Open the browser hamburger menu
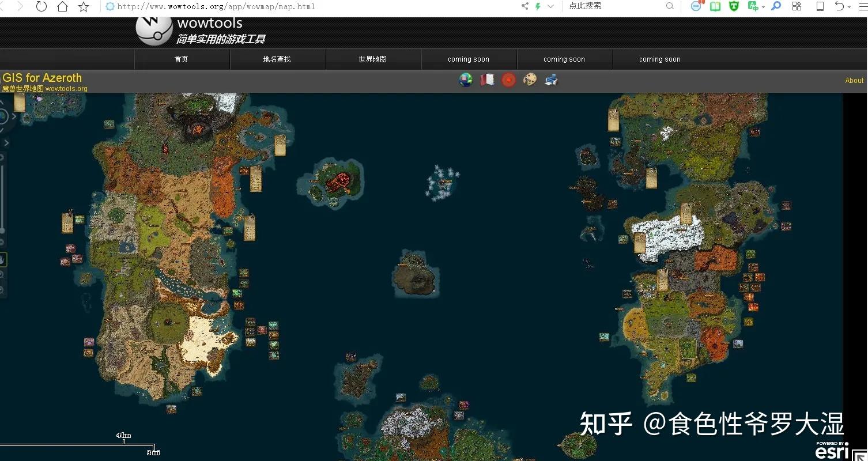This screenshot has height=461, width=868. [862, 6]
